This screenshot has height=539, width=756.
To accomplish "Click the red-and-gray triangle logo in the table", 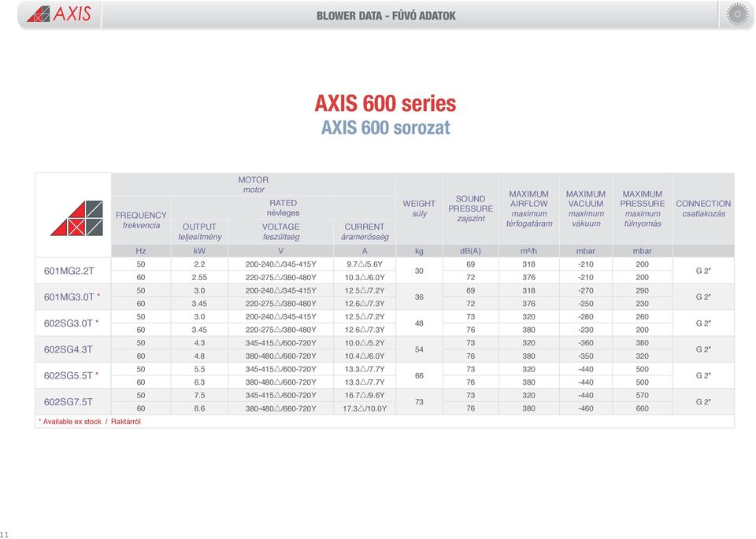I will (x=76, y=218).
